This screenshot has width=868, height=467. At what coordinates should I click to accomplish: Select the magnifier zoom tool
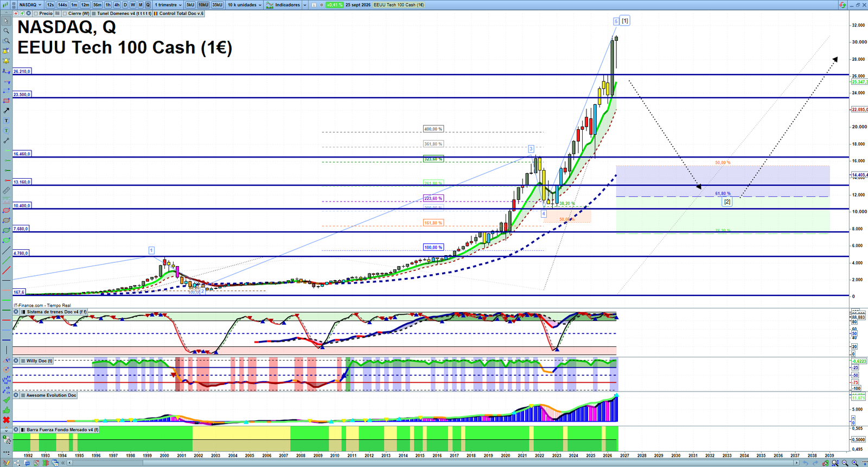6,31
